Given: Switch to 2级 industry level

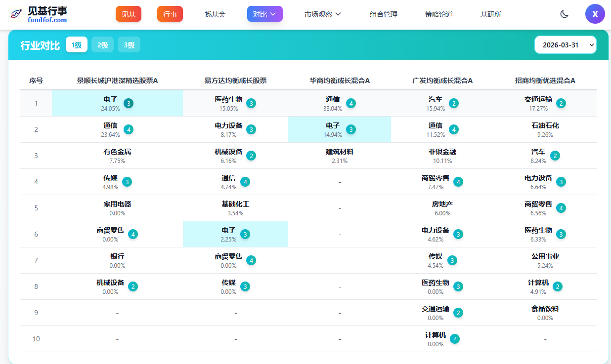Looking at the screenshot, I should click(102, 45).
